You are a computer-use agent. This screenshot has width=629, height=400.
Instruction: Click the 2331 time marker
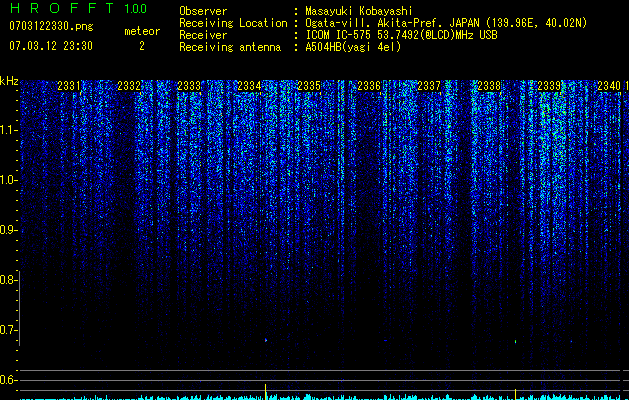click(69, 86)
